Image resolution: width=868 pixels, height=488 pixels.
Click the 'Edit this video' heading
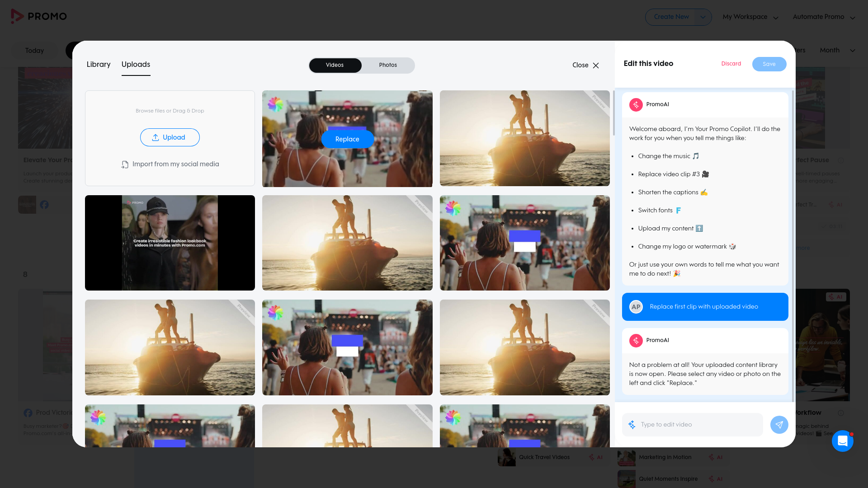(x=648, y=64)
